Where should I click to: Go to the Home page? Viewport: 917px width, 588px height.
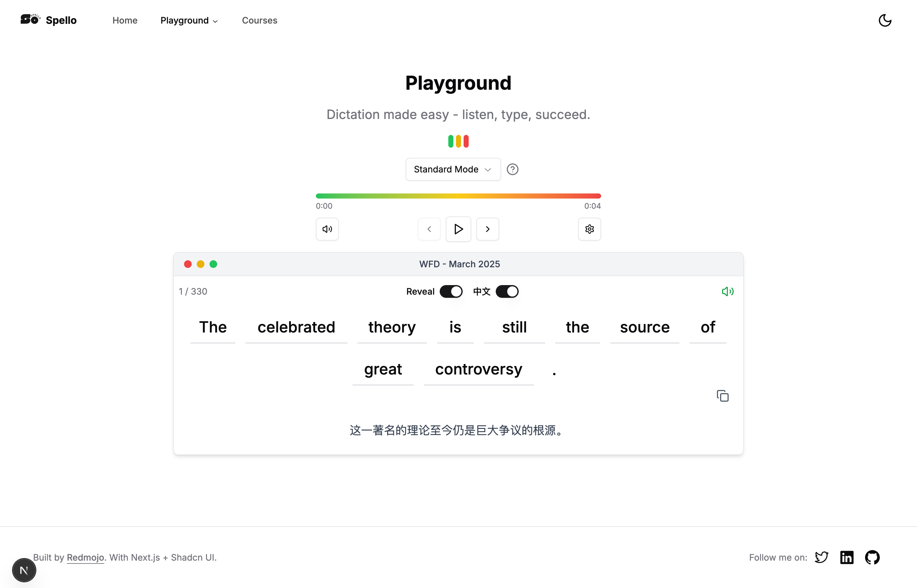(x=125, y=20)
